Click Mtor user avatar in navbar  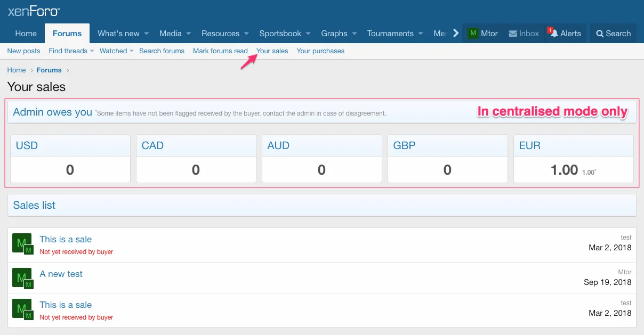click(472, 34)
